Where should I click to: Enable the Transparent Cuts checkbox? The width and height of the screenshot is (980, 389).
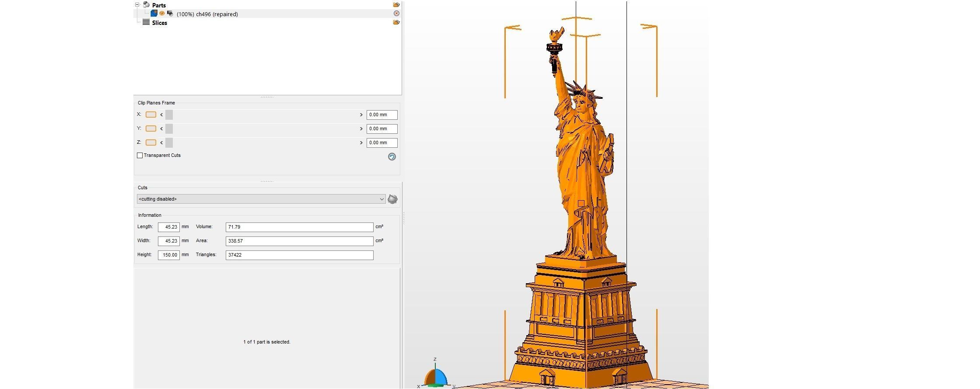coord(140,156)
